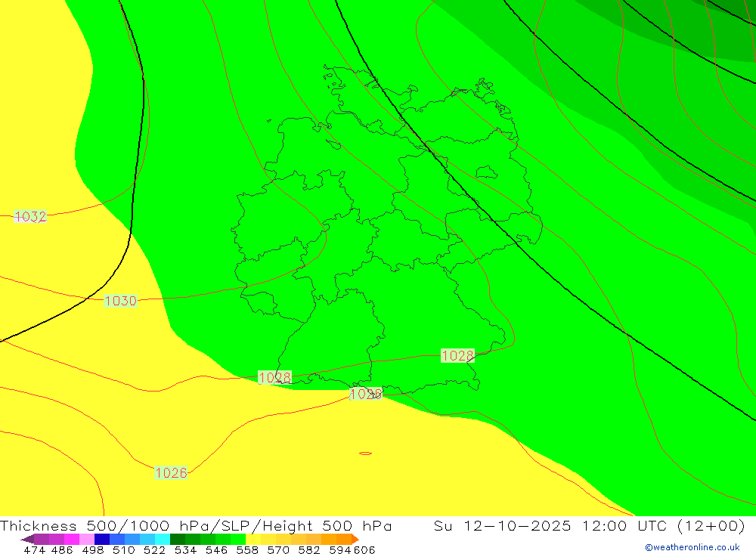Click the 1028 label near the French border
Screen dimensions: 756x554
(275, 377)
